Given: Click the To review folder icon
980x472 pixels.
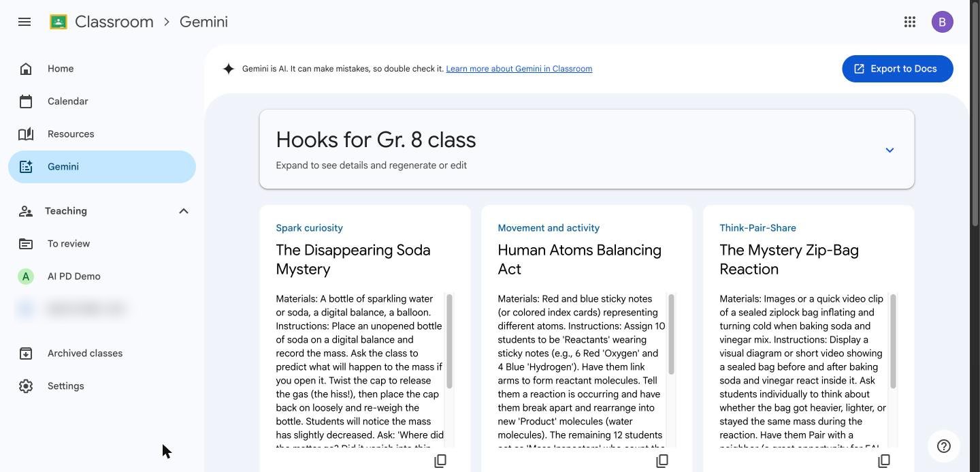Looking at the screenshot, I should [x=26, y=244].
